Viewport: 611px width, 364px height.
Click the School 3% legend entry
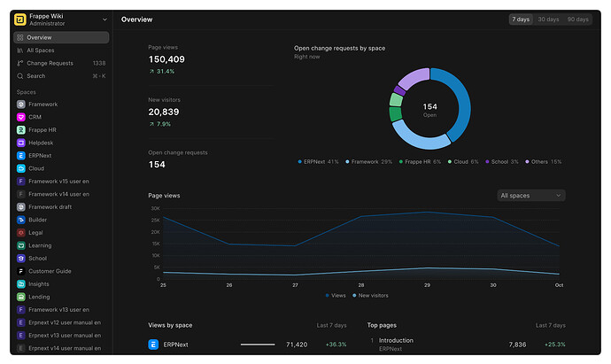(502, 162)
